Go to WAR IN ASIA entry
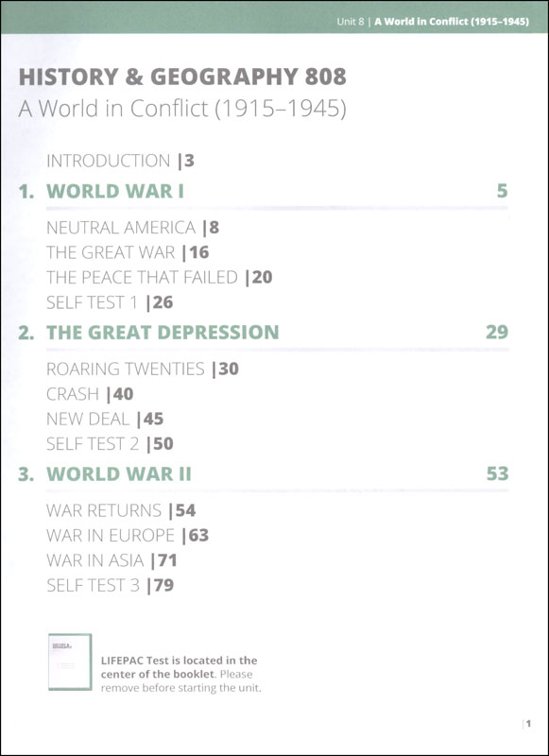 pyautogui.click(x=112, y=560)
